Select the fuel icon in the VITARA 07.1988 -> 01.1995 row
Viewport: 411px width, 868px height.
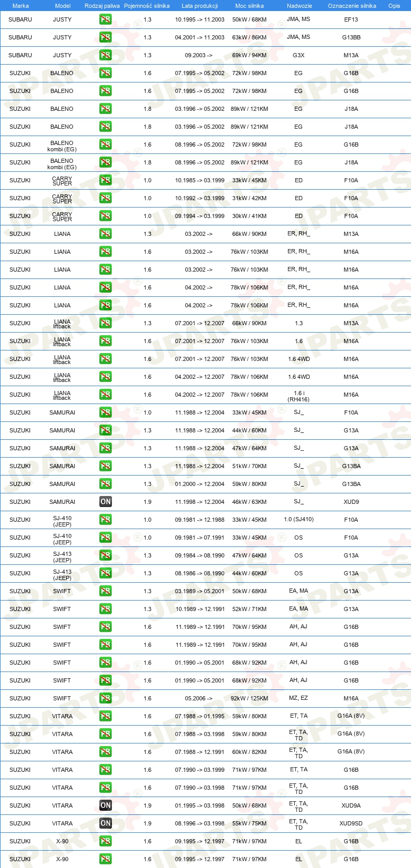coord(106,716)
